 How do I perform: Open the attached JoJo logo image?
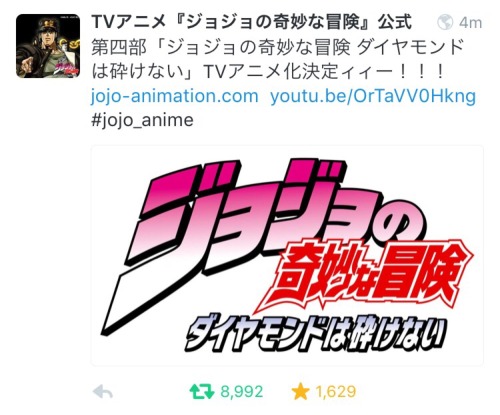coord(287,256)
